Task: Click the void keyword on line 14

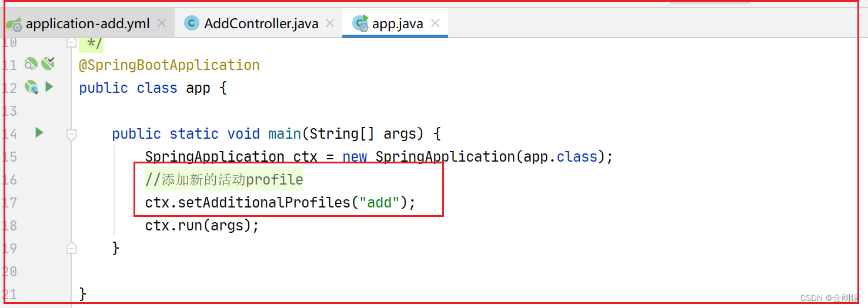Action: click(x=243, y=134)
